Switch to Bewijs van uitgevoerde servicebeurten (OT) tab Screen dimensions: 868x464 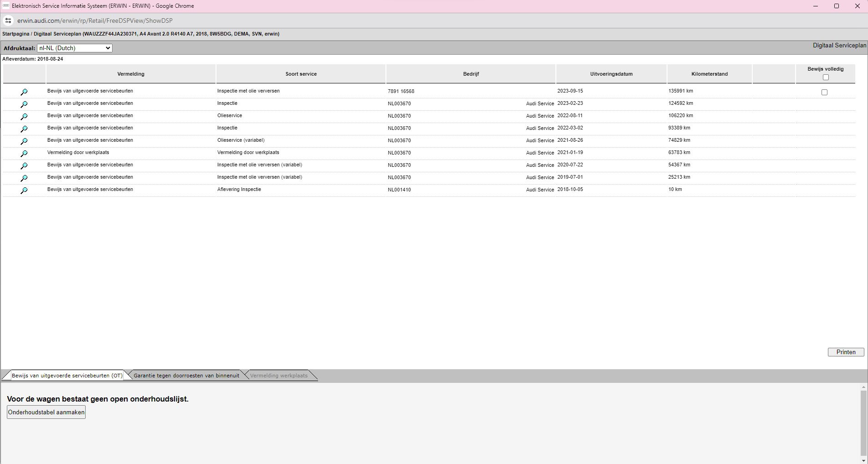(x=67, y=376)
